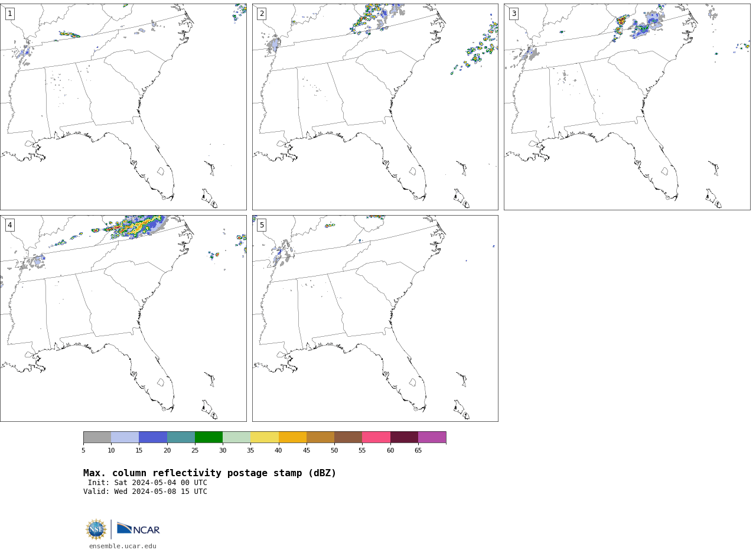756x553 pixels.
Task: Select the yellow 35-40 dBZ swatch
Action: (x=265, y=437)
